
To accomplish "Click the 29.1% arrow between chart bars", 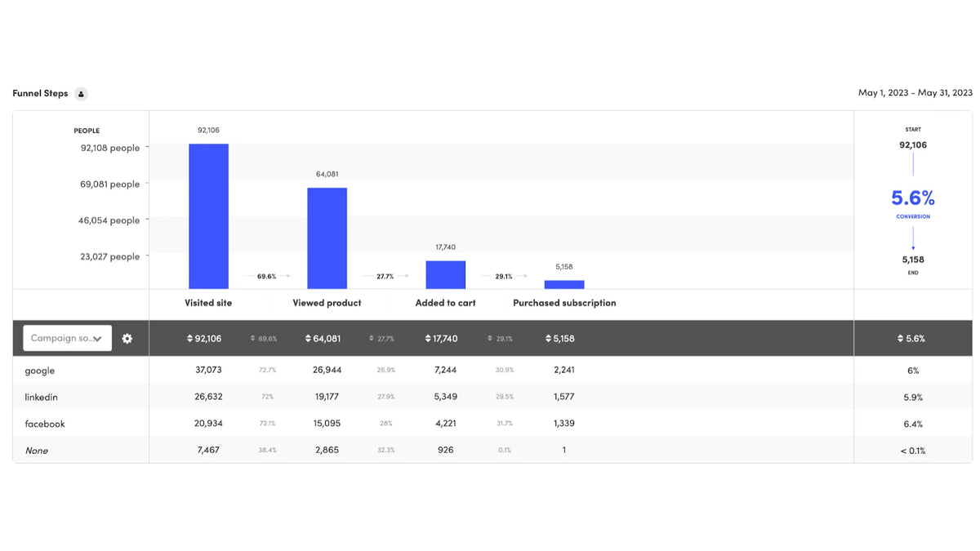I will 504,277.
